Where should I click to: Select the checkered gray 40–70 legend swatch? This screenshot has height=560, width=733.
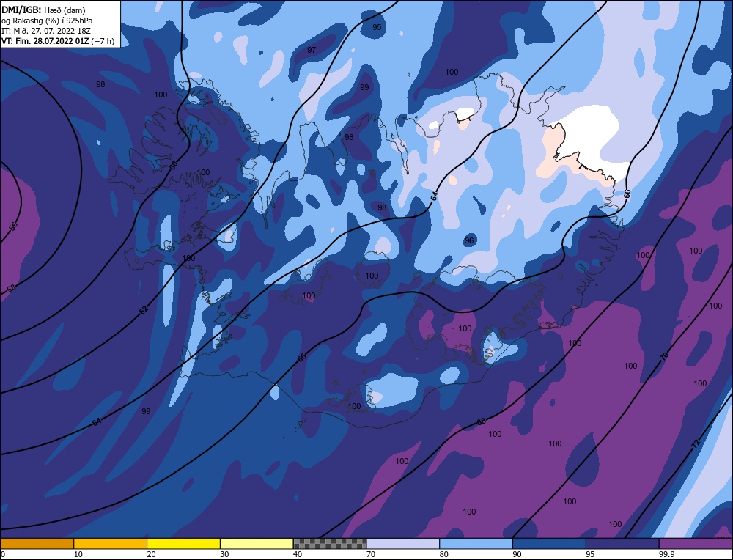(330, 544)
